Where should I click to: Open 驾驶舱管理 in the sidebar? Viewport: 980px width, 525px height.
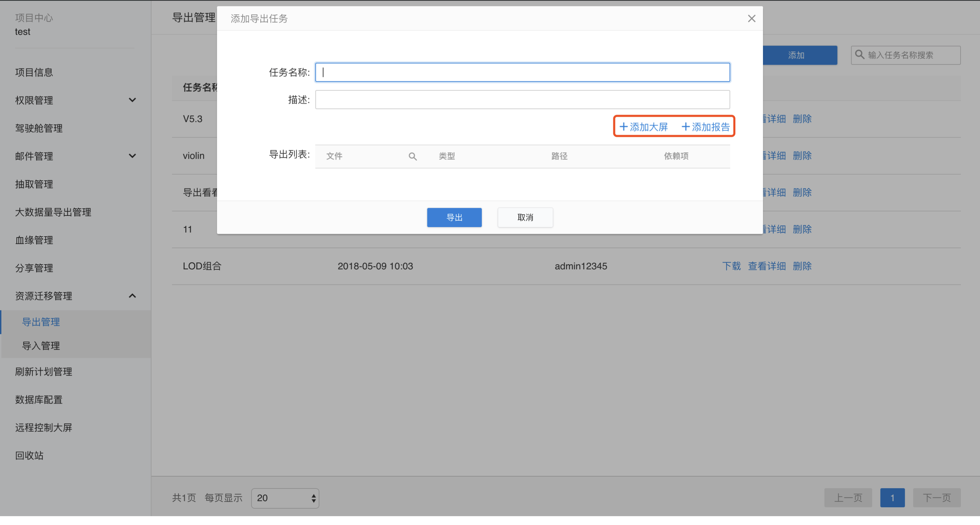[39, 128]
